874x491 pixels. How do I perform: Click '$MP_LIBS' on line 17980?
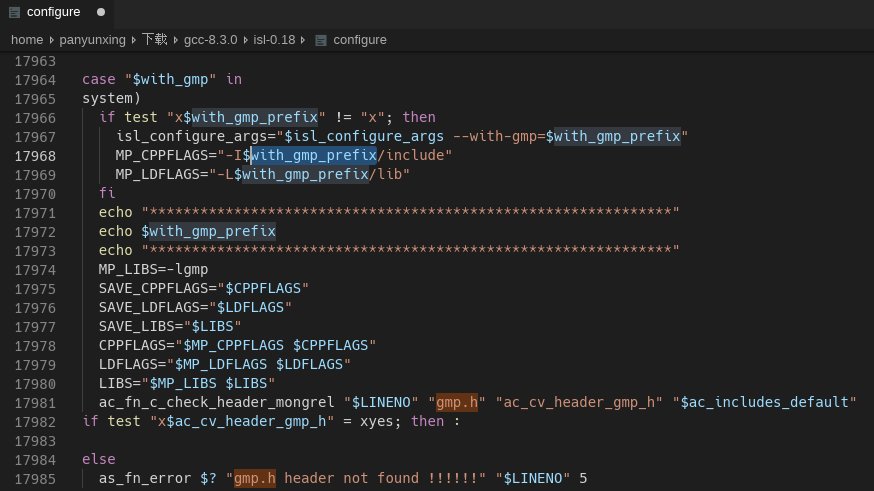point(183,383)
